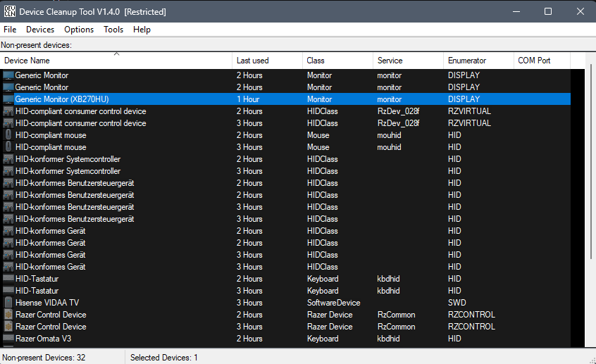Click the 'Selected Devices: 1' status entry

164,358
